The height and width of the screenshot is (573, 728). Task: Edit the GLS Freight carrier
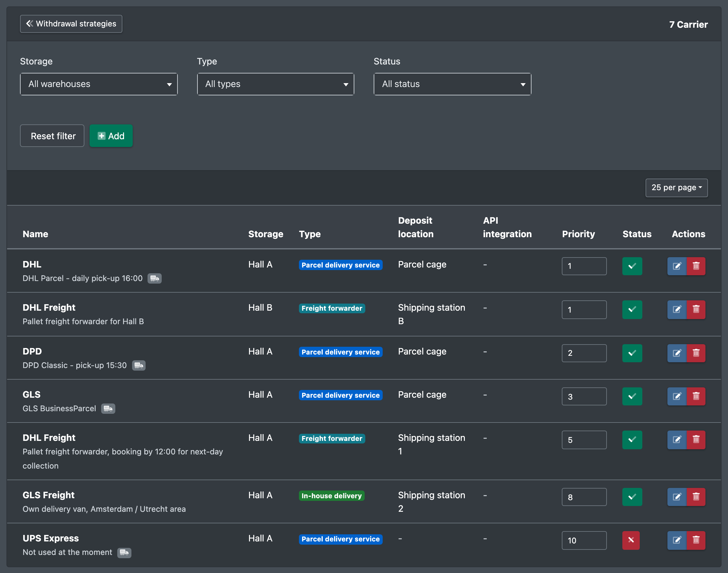(677, 497)
